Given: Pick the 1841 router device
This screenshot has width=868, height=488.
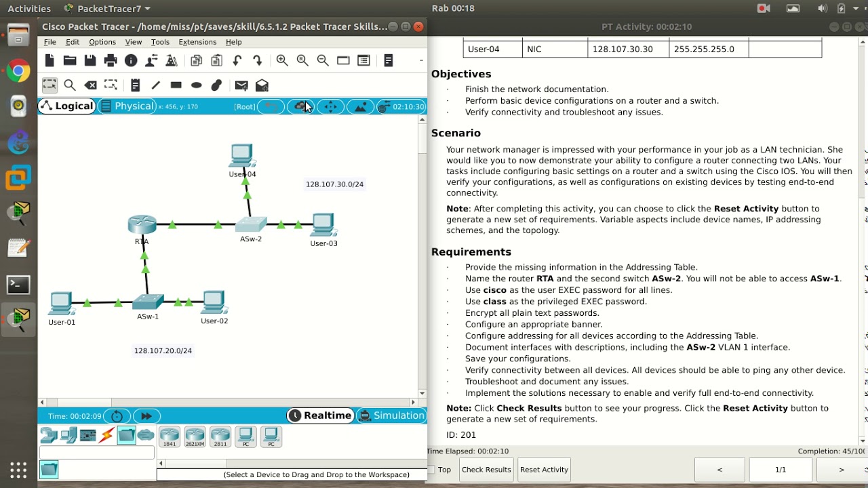Looking at the screenshot, I should click(x=169, y=436).
